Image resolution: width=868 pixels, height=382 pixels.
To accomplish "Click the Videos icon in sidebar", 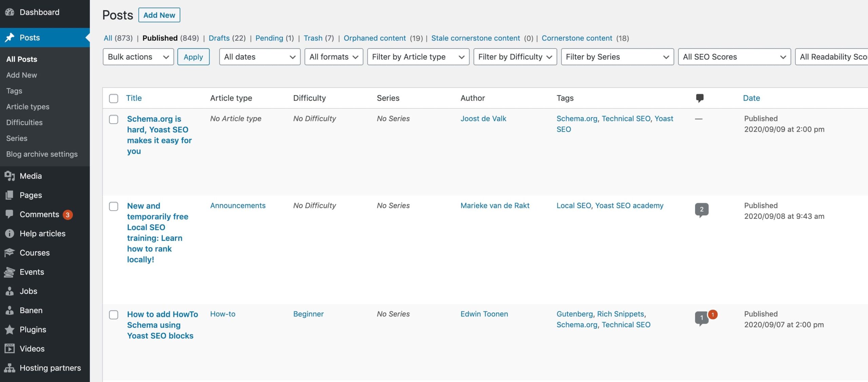I will pos(10,349).
